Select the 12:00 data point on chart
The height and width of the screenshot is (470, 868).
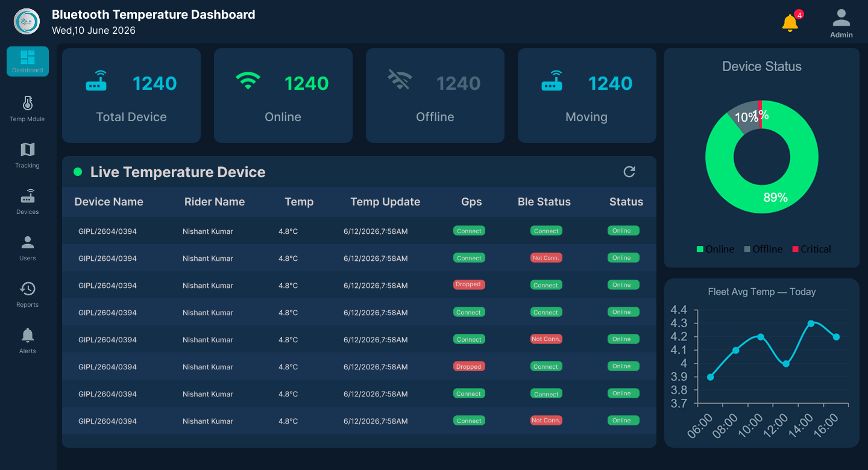tap(786, 363)
